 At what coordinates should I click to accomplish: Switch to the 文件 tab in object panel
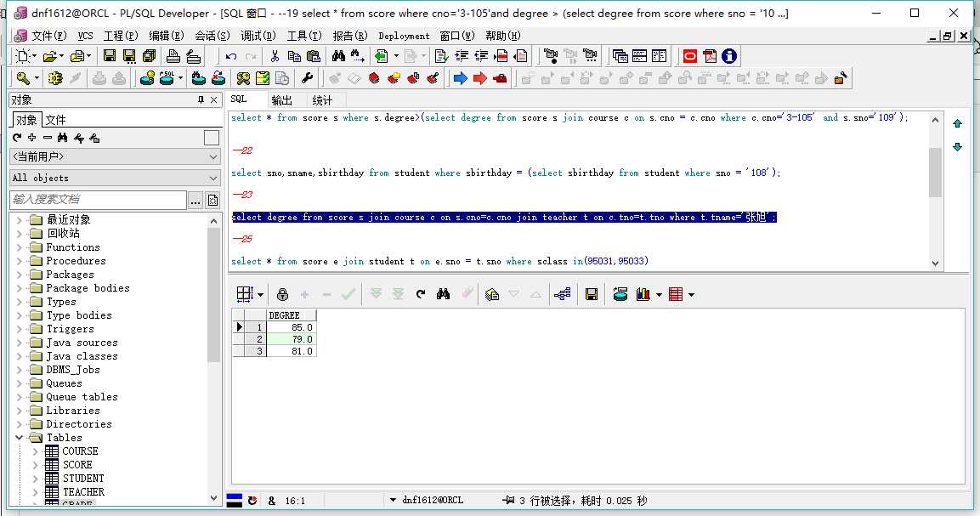click(x=55, y=120)
